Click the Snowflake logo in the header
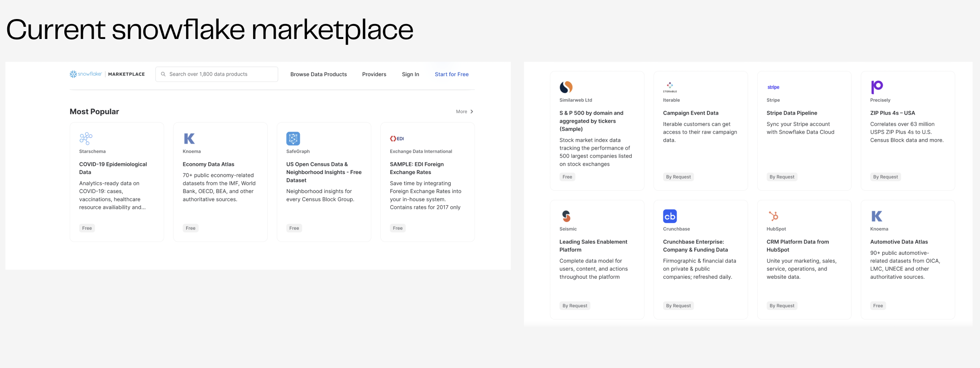The width and height of the screenshot is (980, 368). point(86,74)
